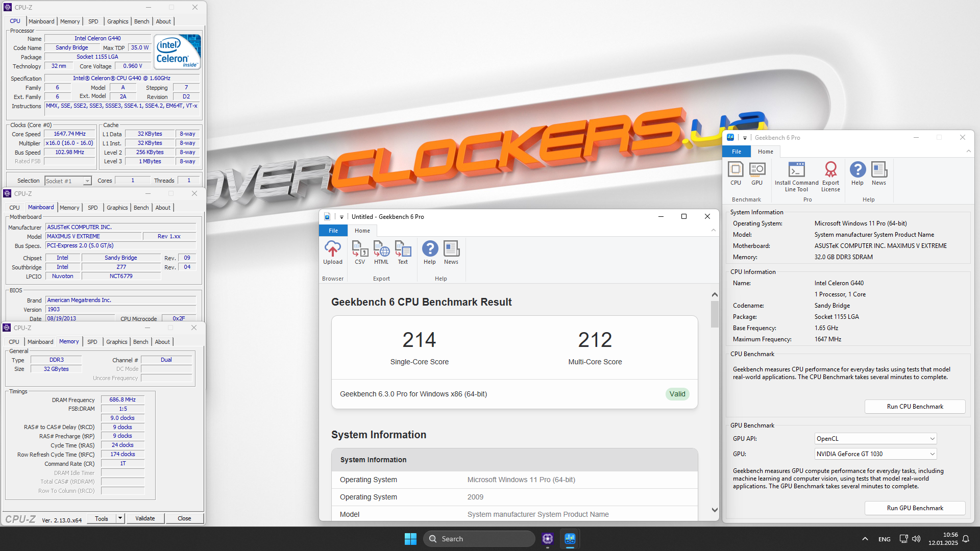The image size is (980, 551).
Task: Open volume control tray icon
Action: 916,539
